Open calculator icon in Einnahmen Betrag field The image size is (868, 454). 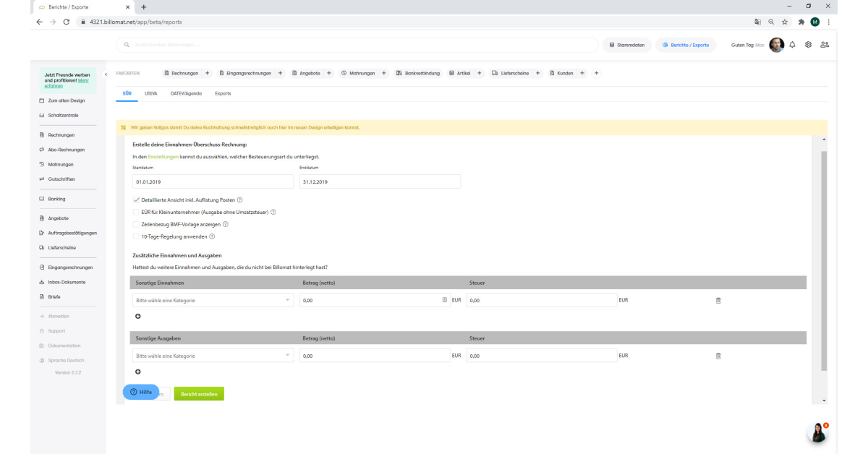pos(445,300)
